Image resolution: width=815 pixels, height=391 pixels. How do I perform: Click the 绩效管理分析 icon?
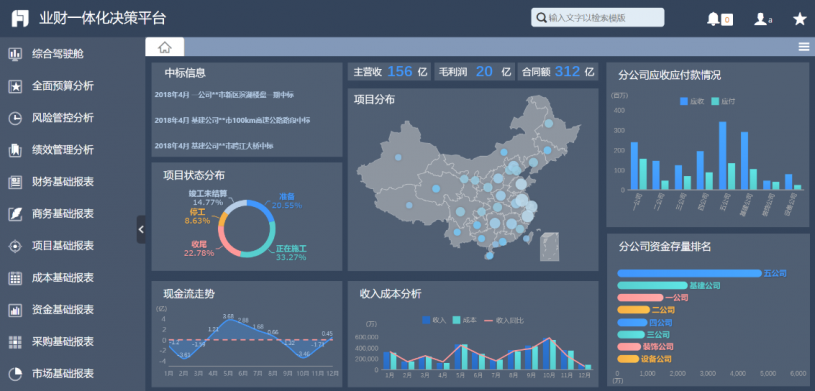click(x=16, y=150)
